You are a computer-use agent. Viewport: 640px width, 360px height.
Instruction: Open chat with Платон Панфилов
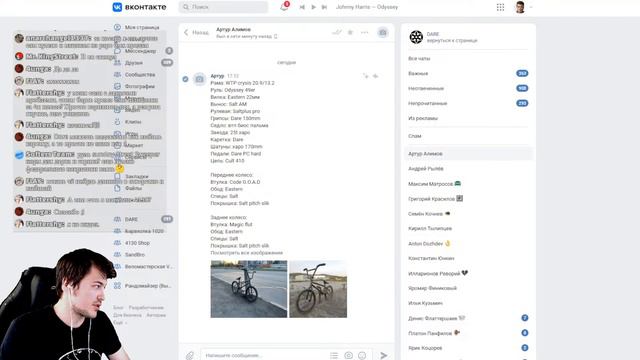(468, 333)
